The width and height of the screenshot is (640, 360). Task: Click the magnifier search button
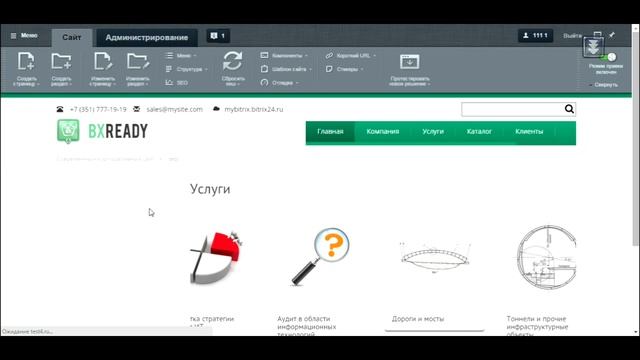pyautogui.click(x=569, y=109)
